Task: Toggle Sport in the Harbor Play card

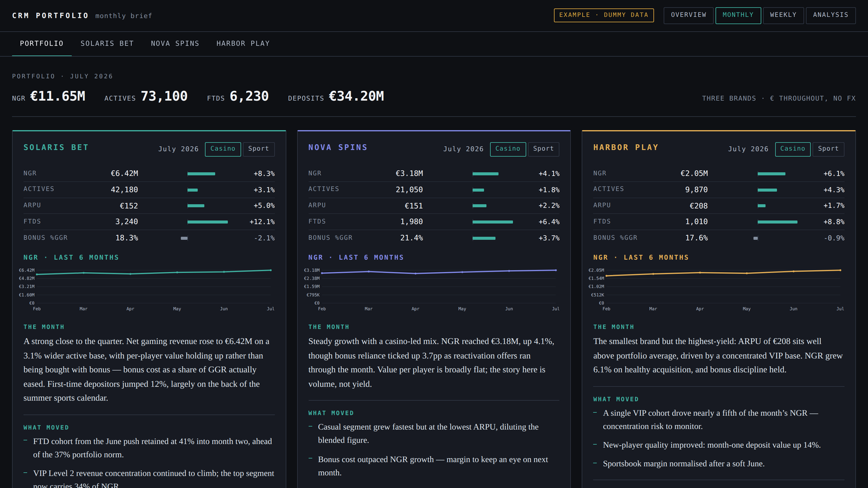Action: 828,149
